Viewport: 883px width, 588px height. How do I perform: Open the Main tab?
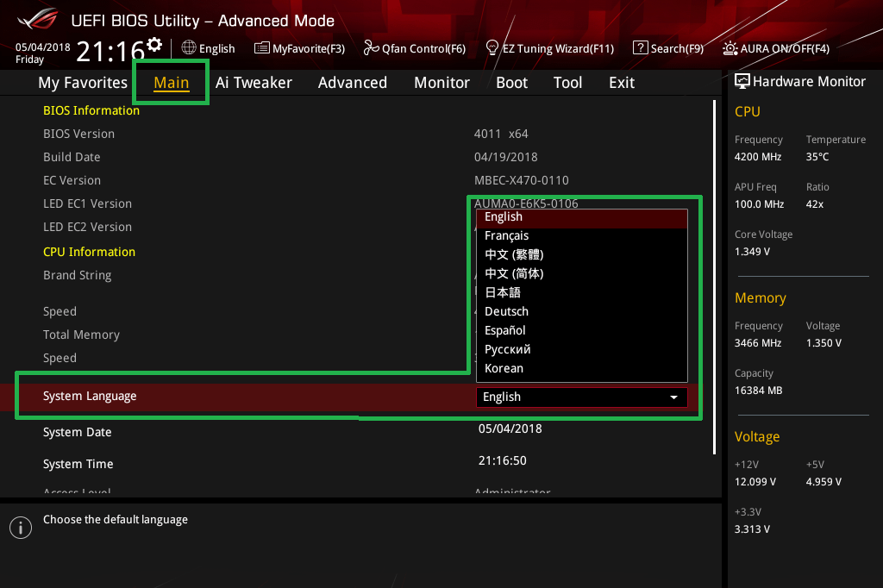172,83
